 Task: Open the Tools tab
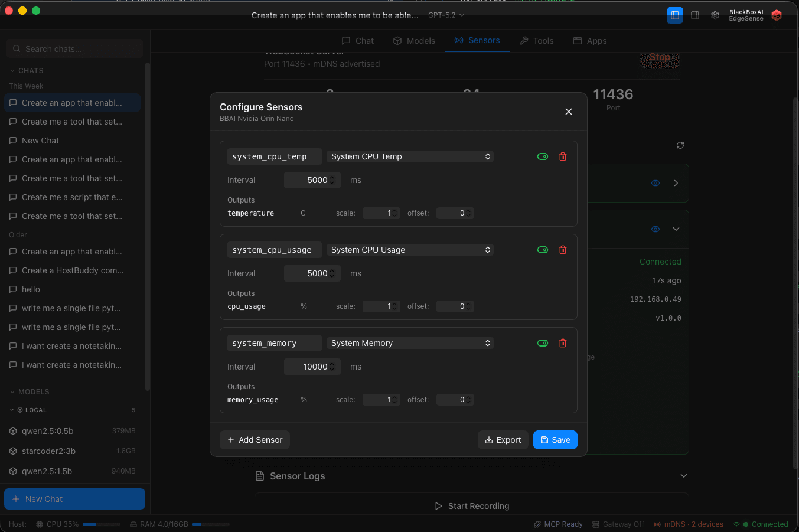click(x=536, y=41)
